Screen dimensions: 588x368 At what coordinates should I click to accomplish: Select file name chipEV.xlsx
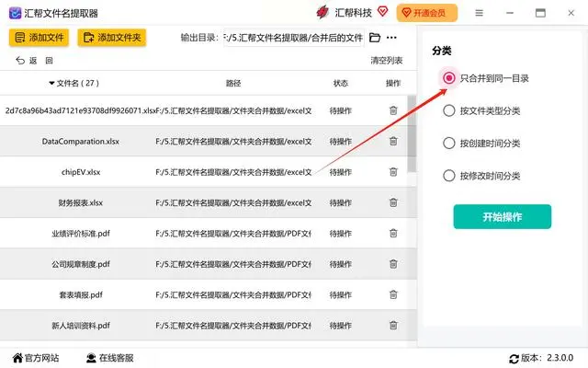(x=81, y=172)
